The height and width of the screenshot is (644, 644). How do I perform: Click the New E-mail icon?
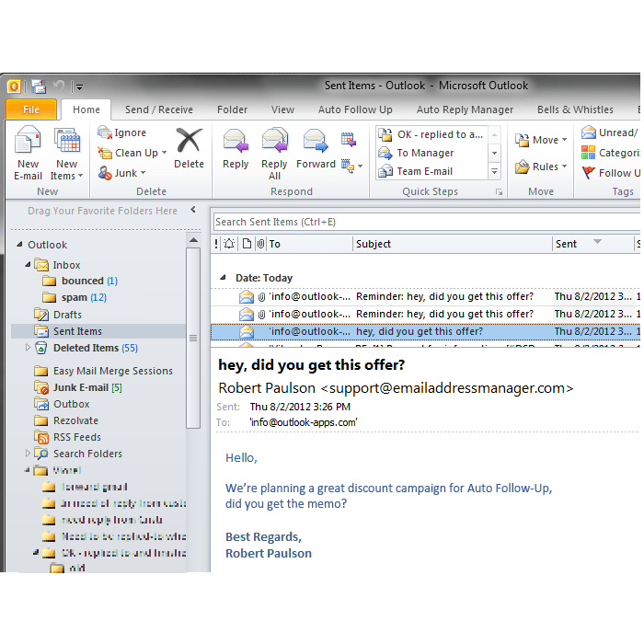coord(28,141)
